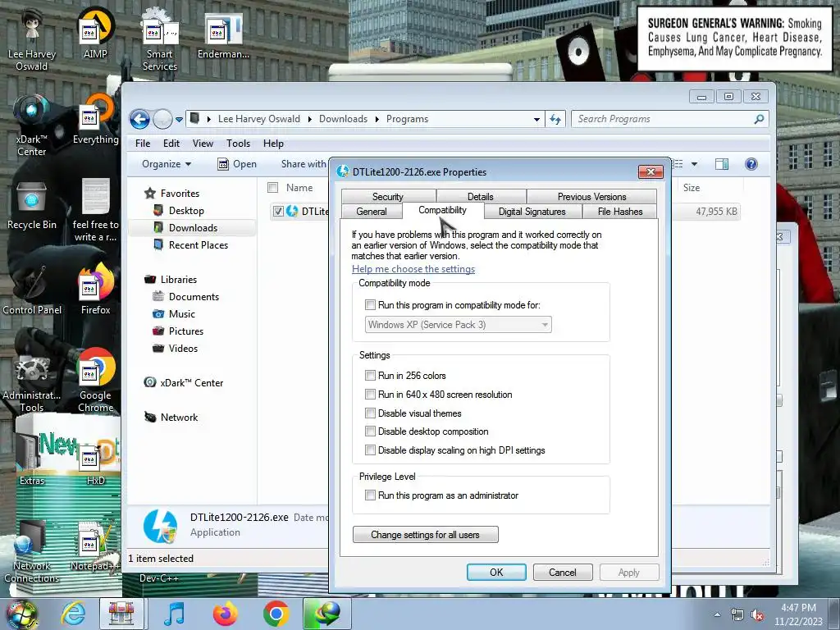Viewport: 840px width, 630px height.
Task: Tick the select-all checkbox beside Name column
Action: pyautogui.click(x=272, y=188)
